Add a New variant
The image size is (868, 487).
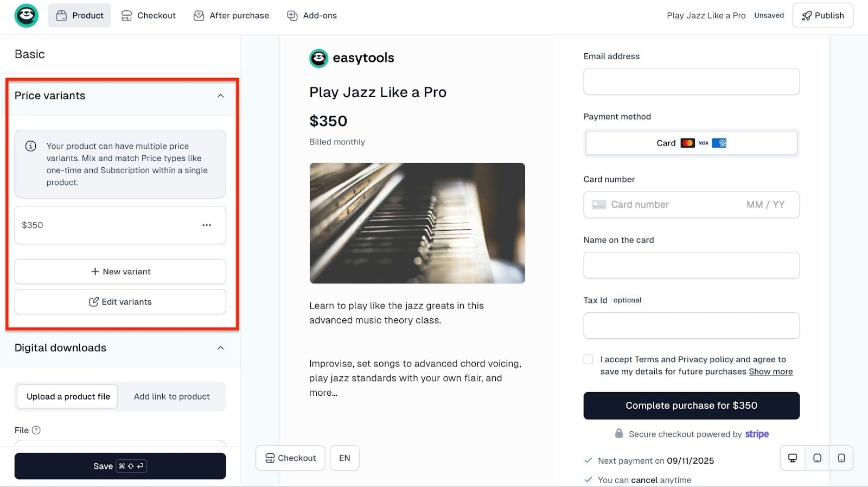click(x=120, y=271)
